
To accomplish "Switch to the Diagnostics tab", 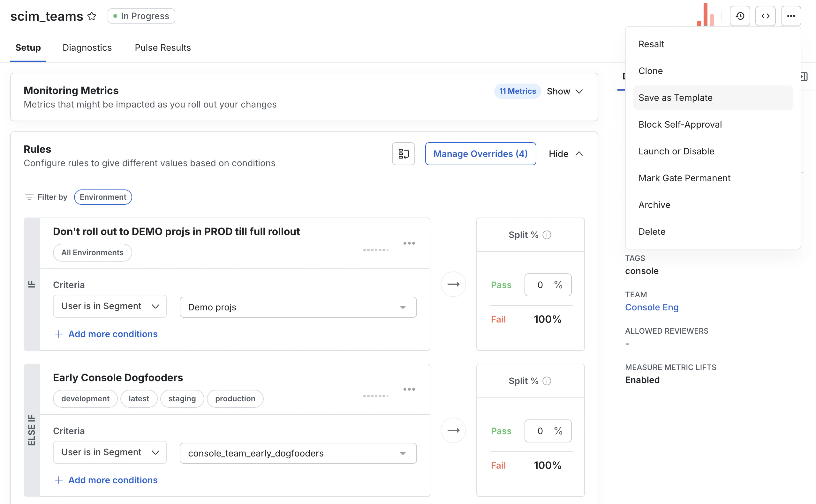I will click(87, 48).
